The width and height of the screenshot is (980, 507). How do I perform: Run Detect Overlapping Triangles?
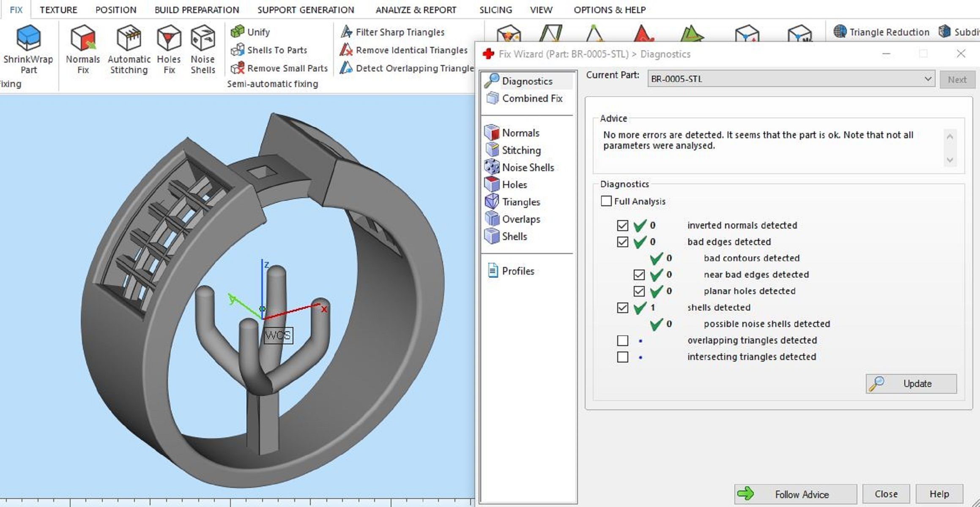(x=407, y=68)
